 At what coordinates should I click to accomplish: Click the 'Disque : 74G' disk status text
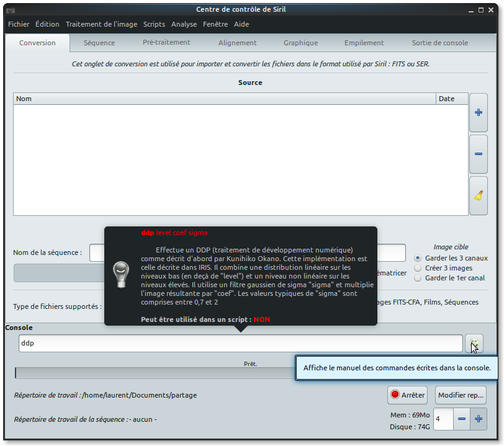[x=410, y=427]
